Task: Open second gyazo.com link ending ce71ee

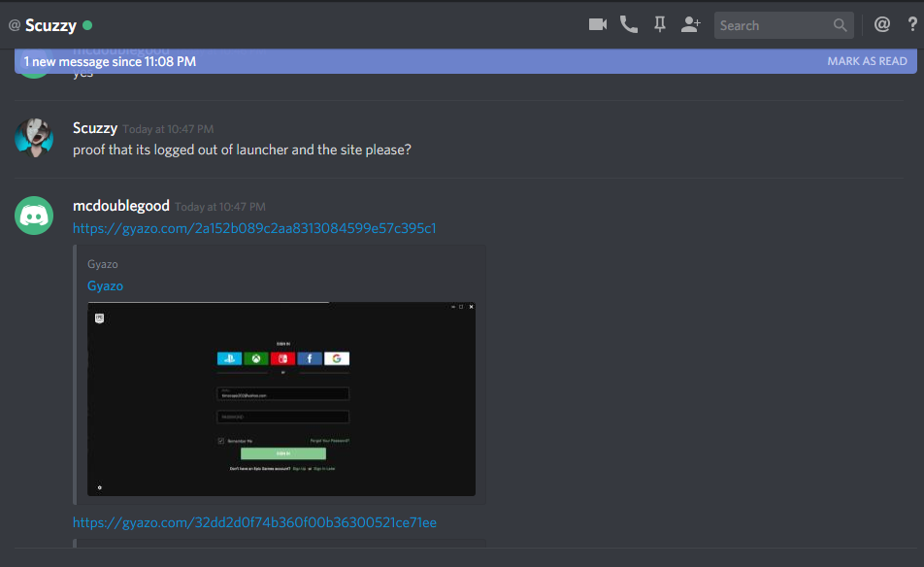Action: pos(254,522)
